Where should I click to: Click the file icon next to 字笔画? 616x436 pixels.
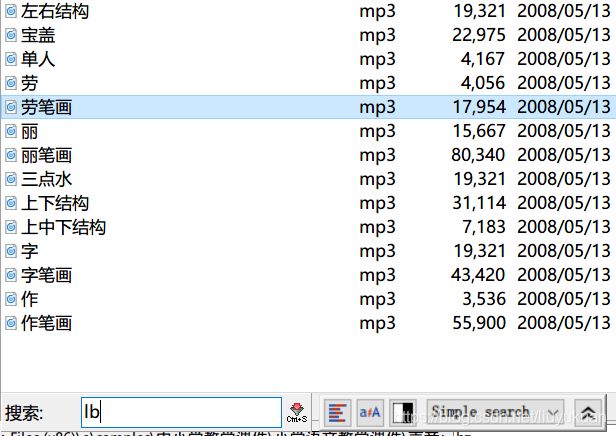coord(11,275)
